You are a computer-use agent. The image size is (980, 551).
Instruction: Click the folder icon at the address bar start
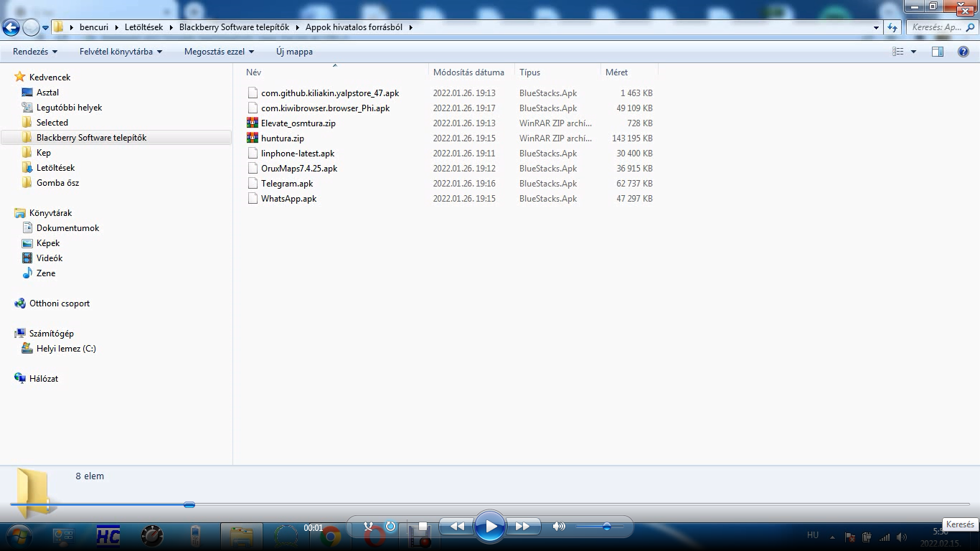(59, 27)
